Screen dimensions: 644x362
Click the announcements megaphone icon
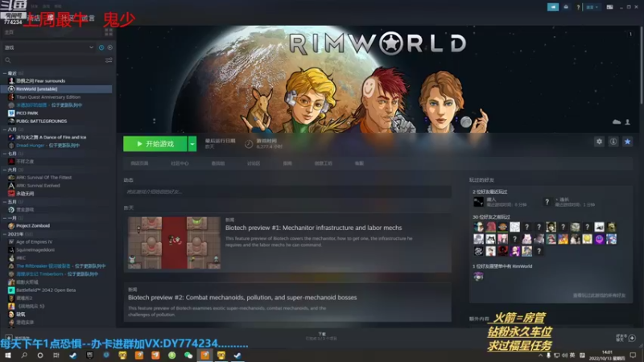553,7
